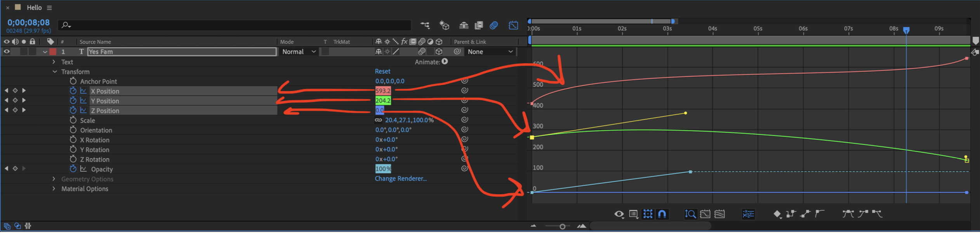Expand Material Options group
Image resolution: width=980 pixels, height=235 pixels.
pyautogui.click(x=54, y=188)
